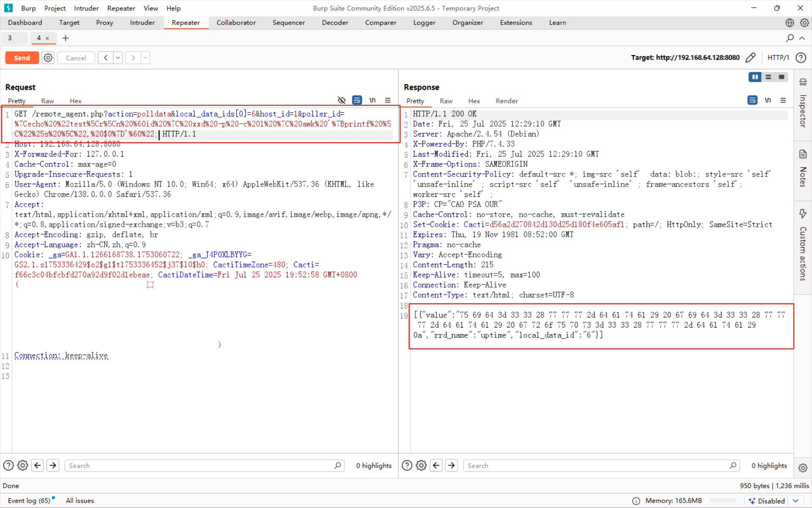812x508 pixels.
Task: Open Repeater help question mark
Action: tap(801, 58)
